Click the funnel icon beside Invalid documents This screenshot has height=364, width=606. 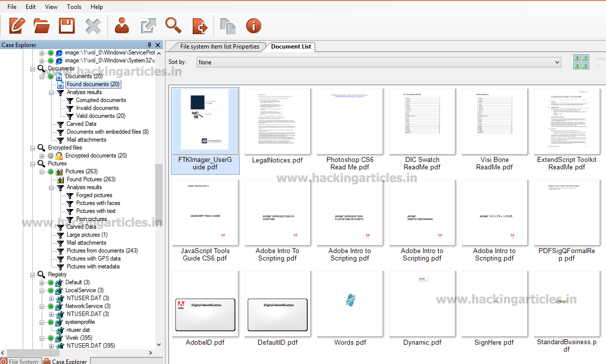pyautogui.click(x=70, y=108)
